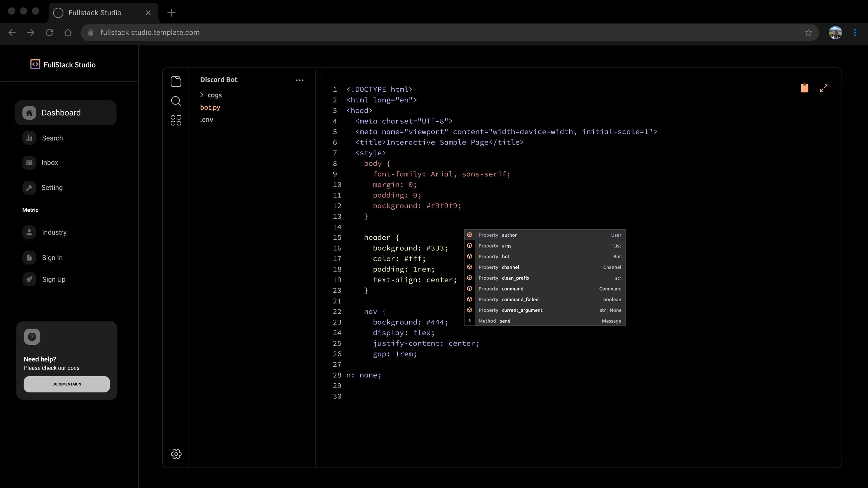Open the Discord Bot three-dot menu
Image resolution: width=868 pixels, height=488 pixels.
click(299, 80)
